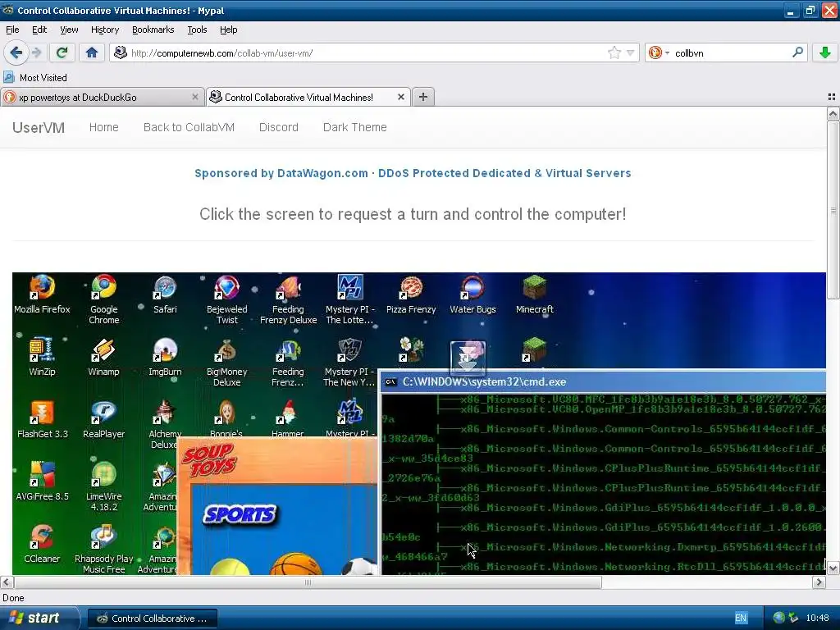This screenshot has width=840, height=630.
Task: Click the UserVM brand link
Action: (x=39, y=127)
